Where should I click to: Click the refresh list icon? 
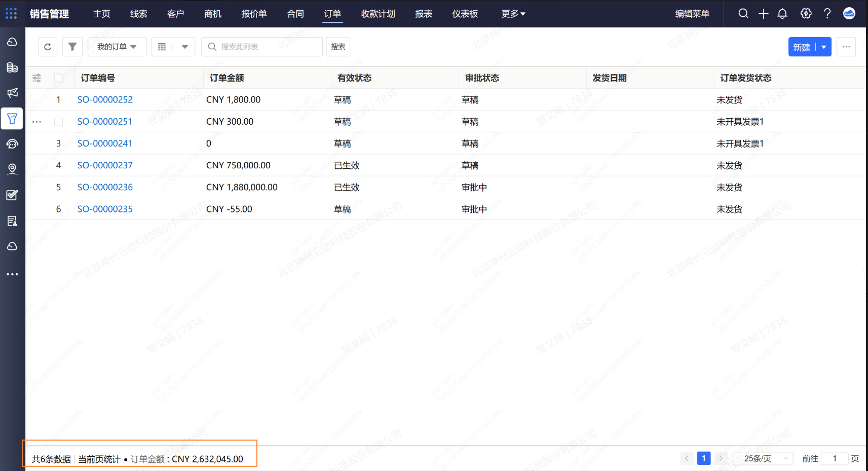click(48, 47)
